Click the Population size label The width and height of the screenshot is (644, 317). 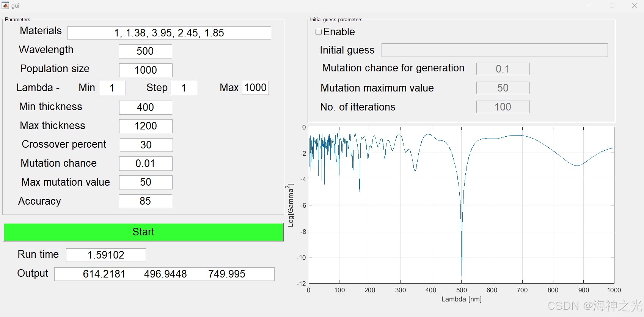(x=55, y=69)
